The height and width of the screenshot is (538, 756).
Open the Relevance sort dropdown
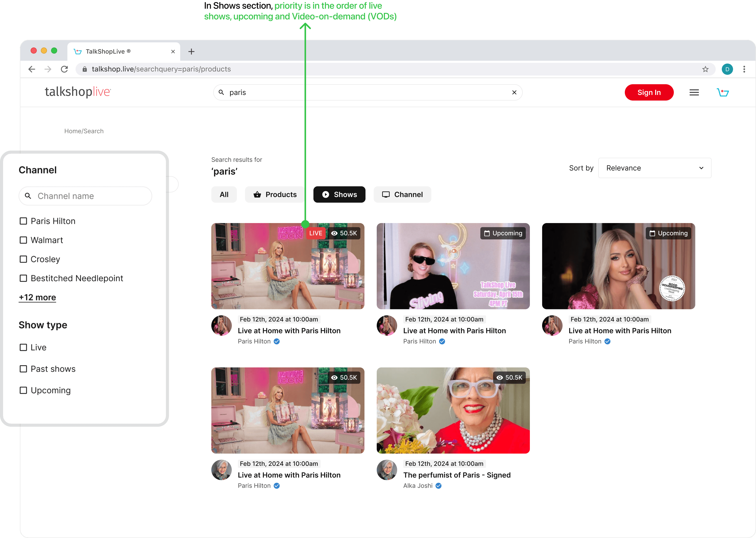[655, 168]
